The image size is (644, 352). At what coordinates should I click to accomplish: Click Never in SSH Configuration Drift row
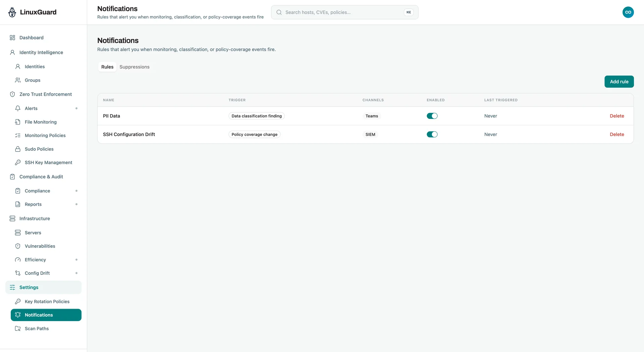491,134
